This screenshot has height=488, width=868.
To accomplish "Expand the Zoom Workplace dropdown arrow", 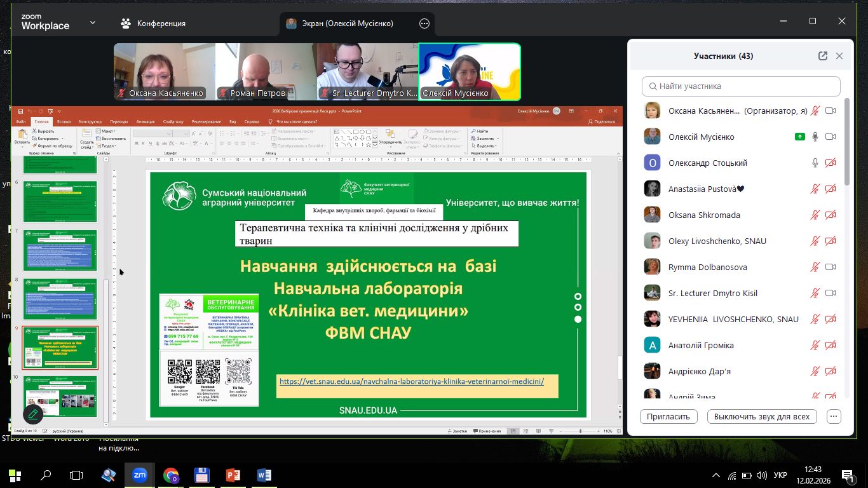I will coord(93,23).
